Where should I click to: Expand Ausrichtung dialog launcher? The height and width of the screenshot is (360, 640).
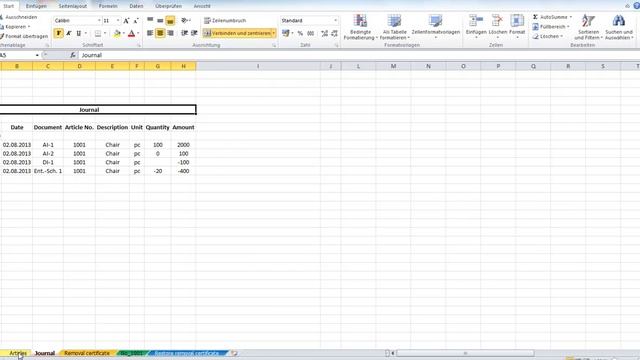274,45
